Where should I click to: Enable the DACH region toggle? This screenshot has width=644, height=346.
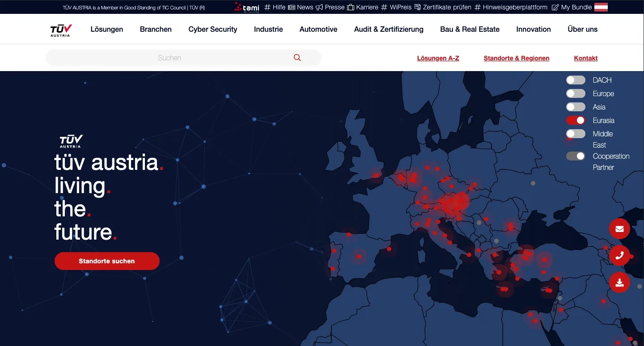(576, 80)
